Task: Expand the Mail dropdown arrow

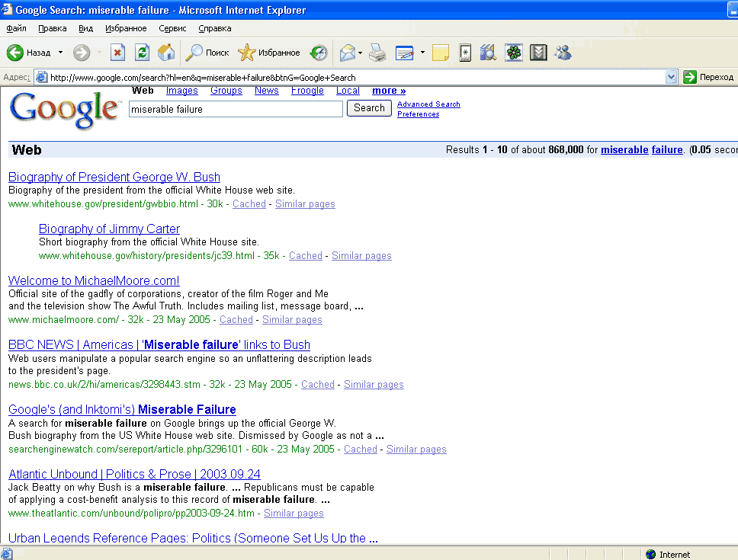Action: pos(360,53)
